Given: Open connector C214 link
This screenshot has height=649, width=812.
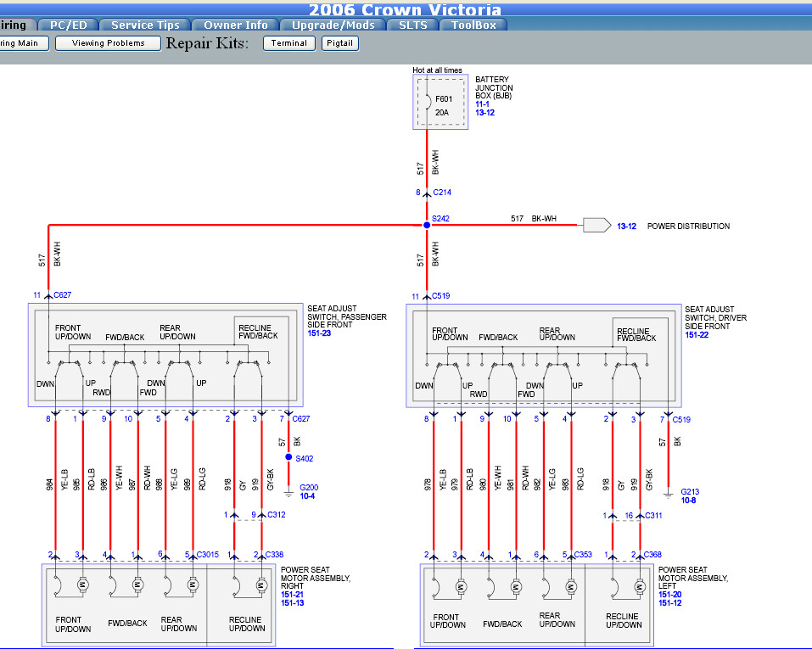Looking at the screenshot, I should 442,193.
